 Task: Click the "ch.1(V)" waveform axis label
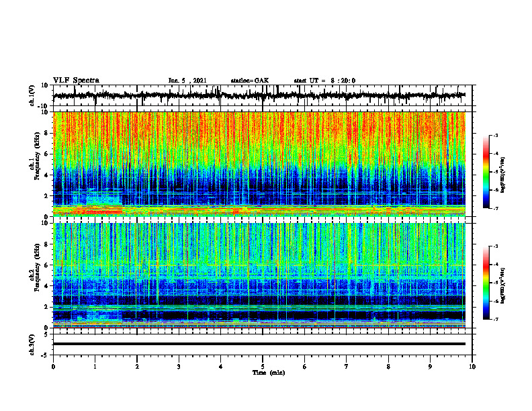click(32, 95)
